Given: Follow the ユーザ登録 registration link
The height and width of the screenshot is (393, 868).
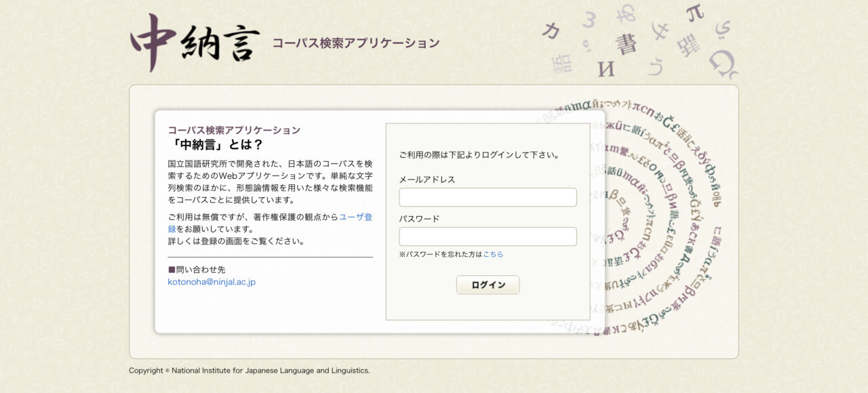Looking at the screenshot, I should [x=355, y=218].
